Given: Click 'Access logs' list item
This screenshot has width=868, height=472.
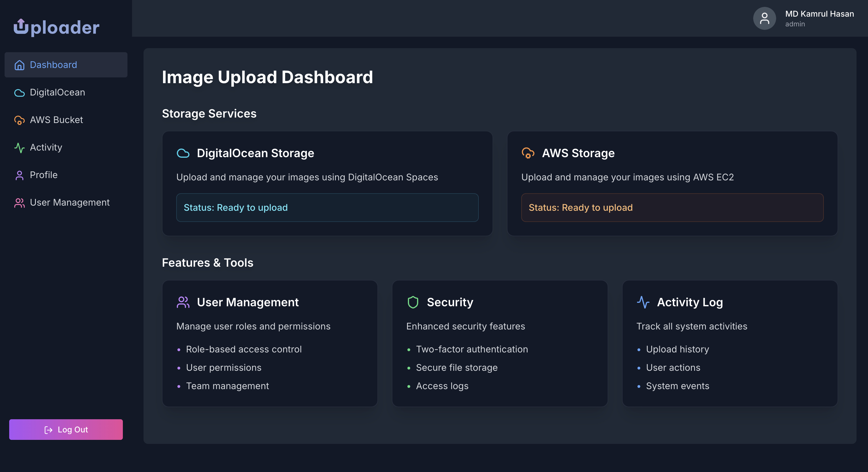Looking at the screenshot, I should coord(442,386).
